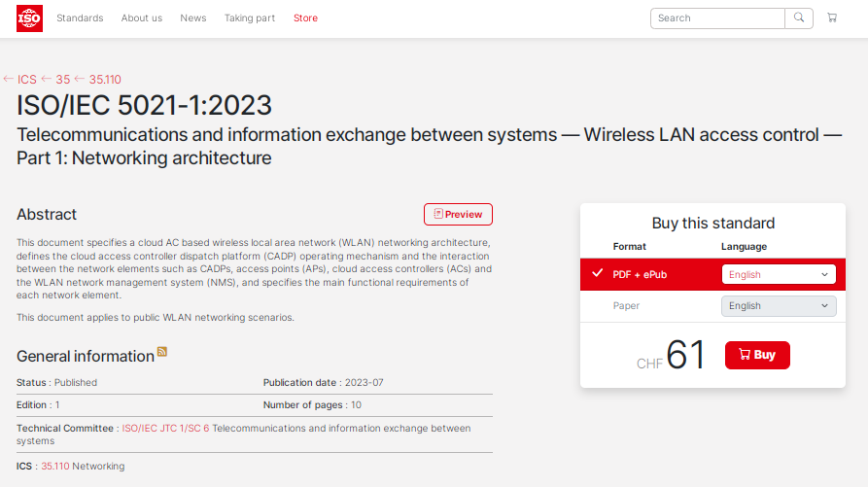Click the ISO logo icon
This screenshot has width=868, height=487.
point(29,18)
